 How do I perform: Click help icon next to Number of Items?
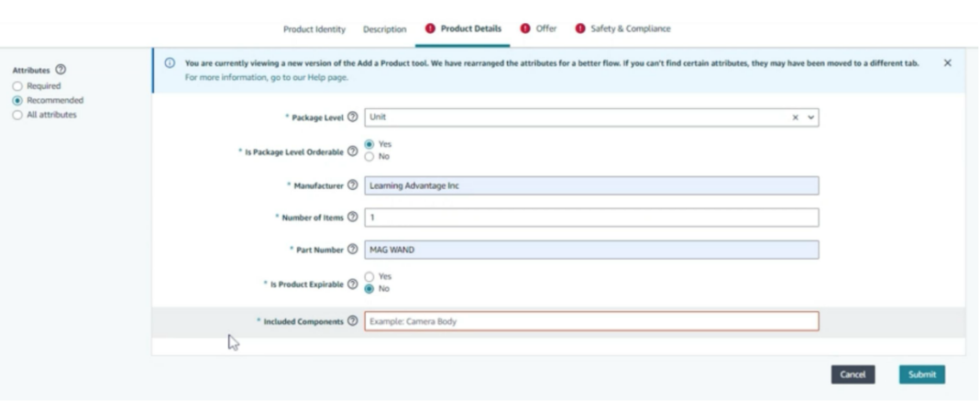coord(353,218)
